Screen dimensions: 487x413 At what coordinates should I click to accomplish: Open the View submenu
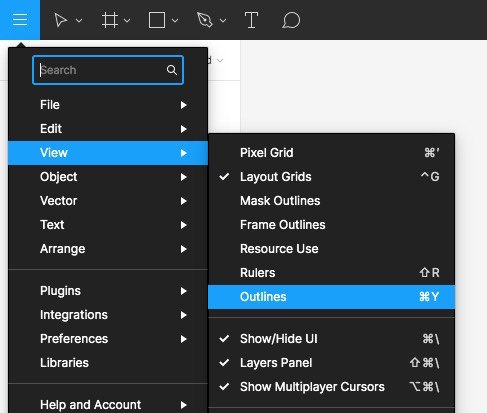pos(108,153)
